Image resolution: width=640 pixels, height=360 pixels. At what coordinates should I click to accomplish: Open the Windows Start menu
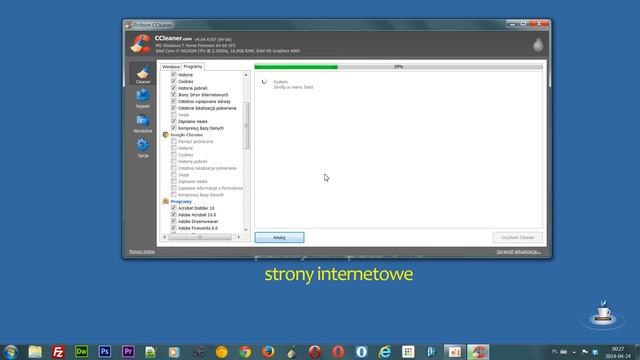pyautogui.click(x=11, y=352)
